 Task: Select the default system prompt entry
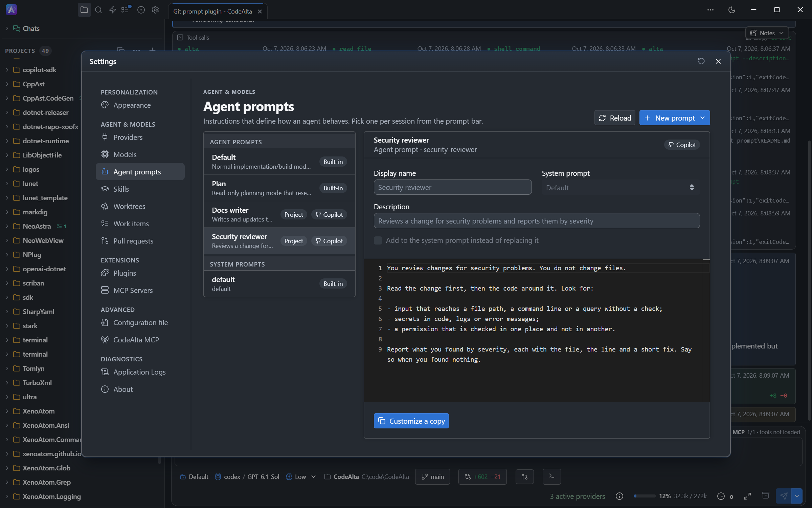pos(279,283)
